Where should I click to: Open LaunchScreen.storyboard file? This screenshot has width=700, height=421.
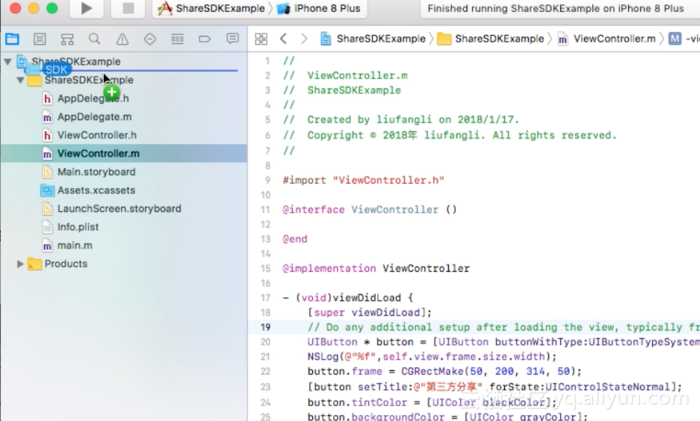(x=119, y=208)
